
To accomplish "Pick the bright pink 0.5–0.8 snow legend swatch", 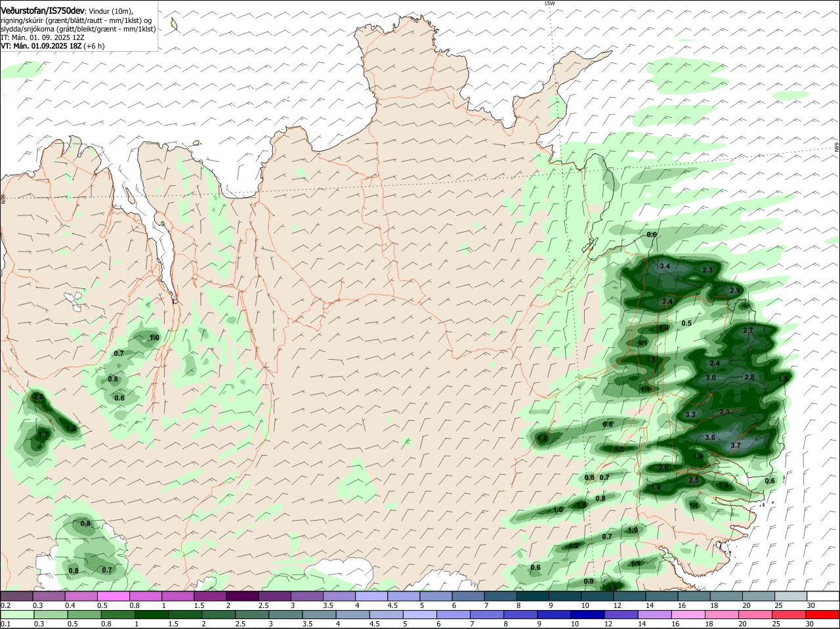I will [113, 596].
